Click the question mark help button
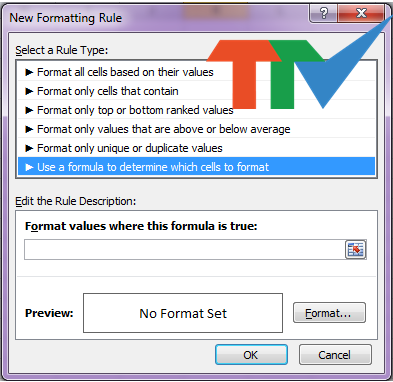Viewport: 393px width, 382px height. point(323,13)
